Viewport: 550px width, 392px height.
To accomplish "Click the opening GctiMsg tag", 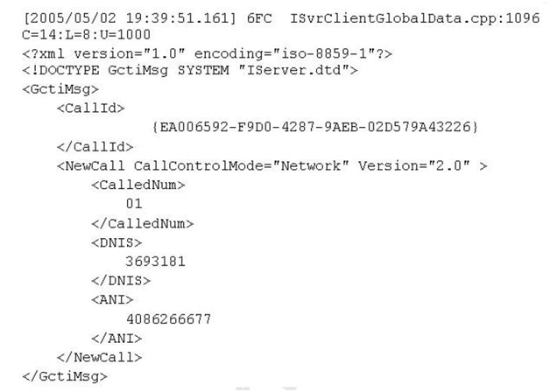I will click(60, 89).
